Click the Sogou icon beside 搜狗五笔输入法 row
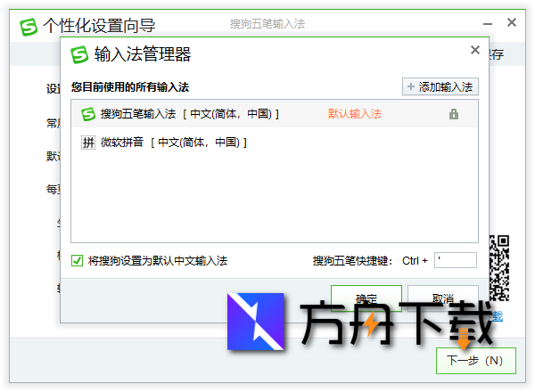This screenshot has height=392, width=535. point(88,114)
